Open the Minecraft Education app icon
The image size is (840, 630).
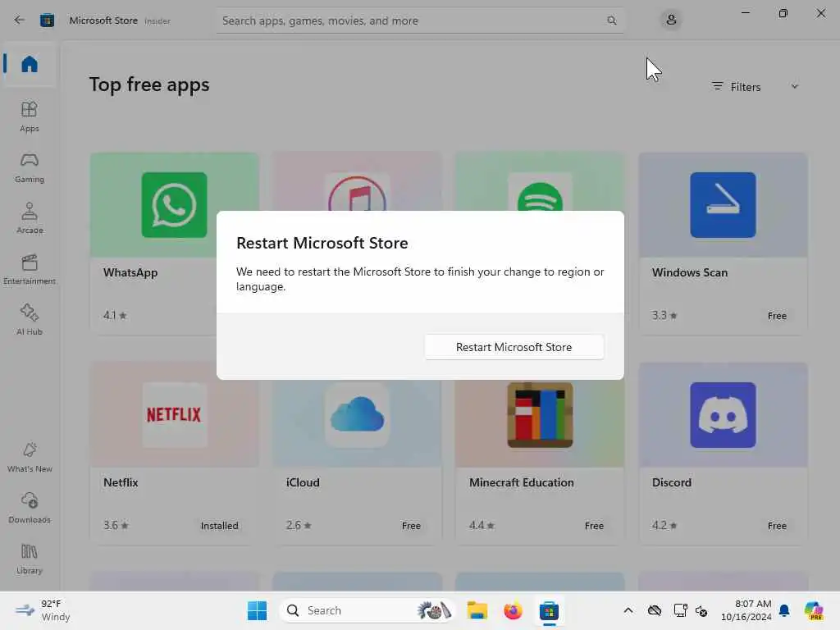click(x=540, y=414)
